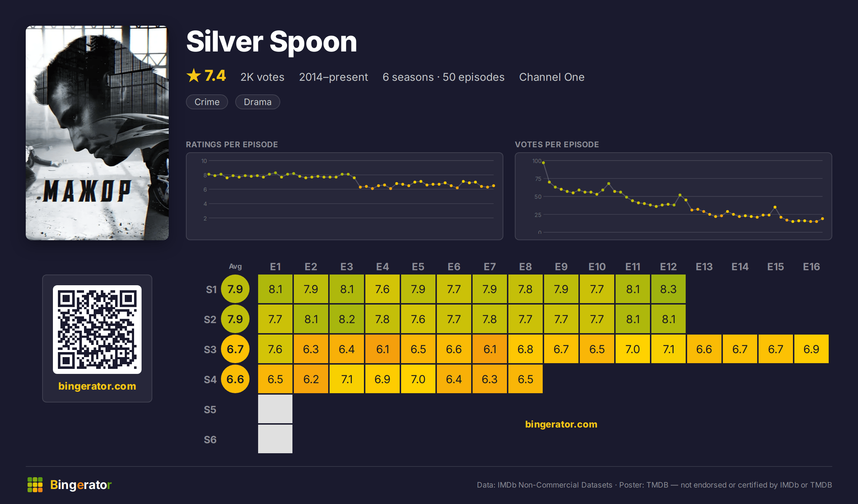Select S1 E12 cell rated 8.3
The height and width of the screenshot is (504, 858).
pos(668,289)
